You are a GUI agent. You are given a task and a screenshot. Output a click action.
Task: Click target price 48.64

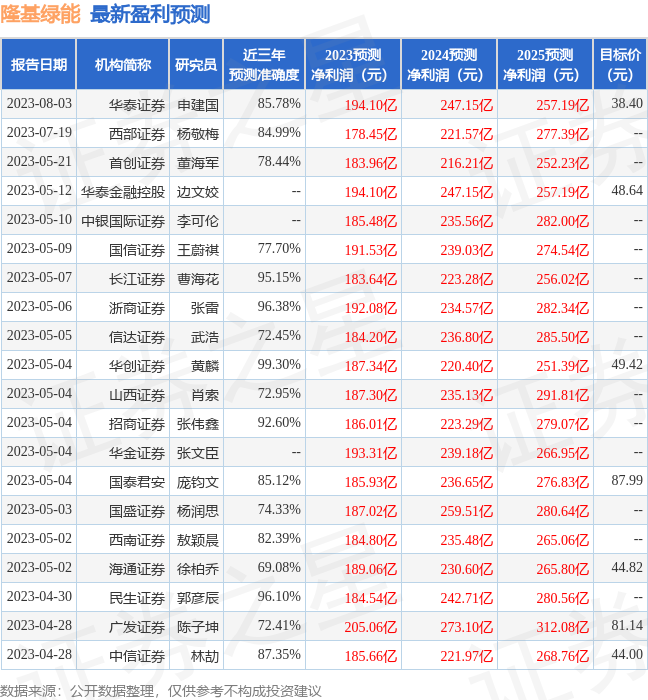click(627, 191)
